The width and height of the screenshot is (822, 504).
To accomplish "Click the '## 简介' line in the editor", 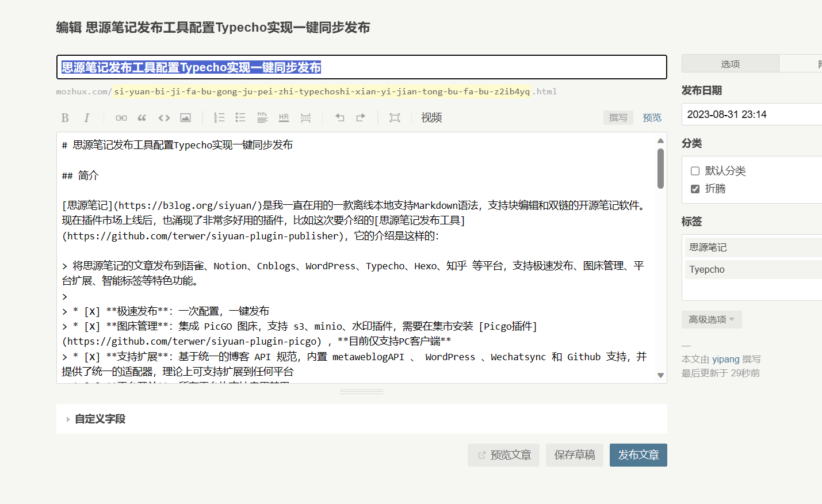I will coord(81,175).
